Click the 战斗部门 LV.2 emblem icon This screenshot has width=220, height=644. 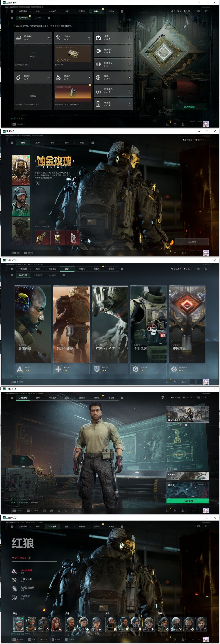point(19,369)
